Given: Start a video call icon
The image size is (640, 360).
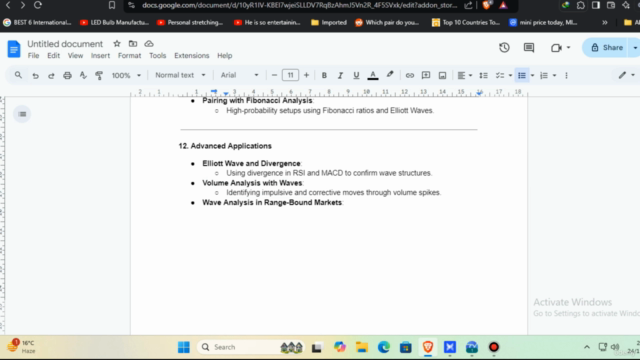Looking at the screenshot, I should click(556, 48).
